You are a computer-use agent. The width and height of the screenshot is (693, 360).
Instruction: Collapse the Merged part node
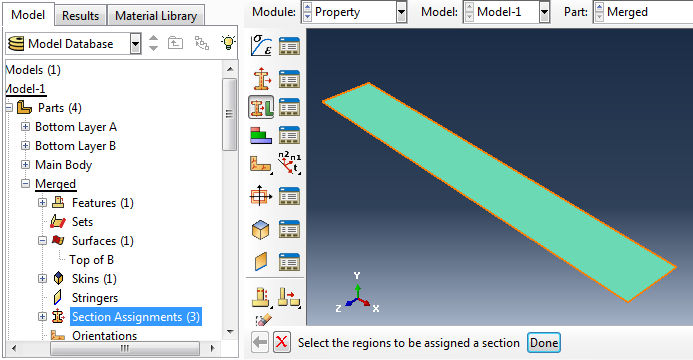point(25,184)
